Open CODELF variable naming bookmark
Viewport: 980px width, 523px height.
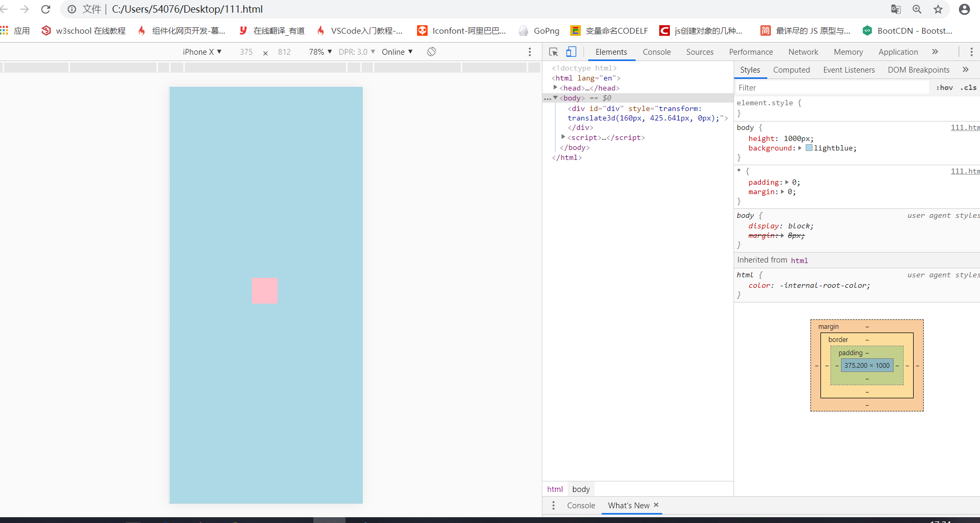coord(610,31)
